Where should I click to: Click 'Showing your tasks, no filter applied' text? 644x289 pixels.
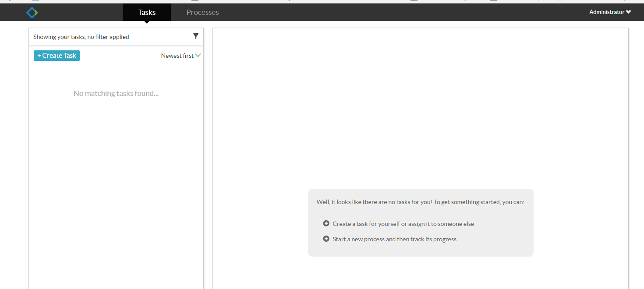(81, 37)
